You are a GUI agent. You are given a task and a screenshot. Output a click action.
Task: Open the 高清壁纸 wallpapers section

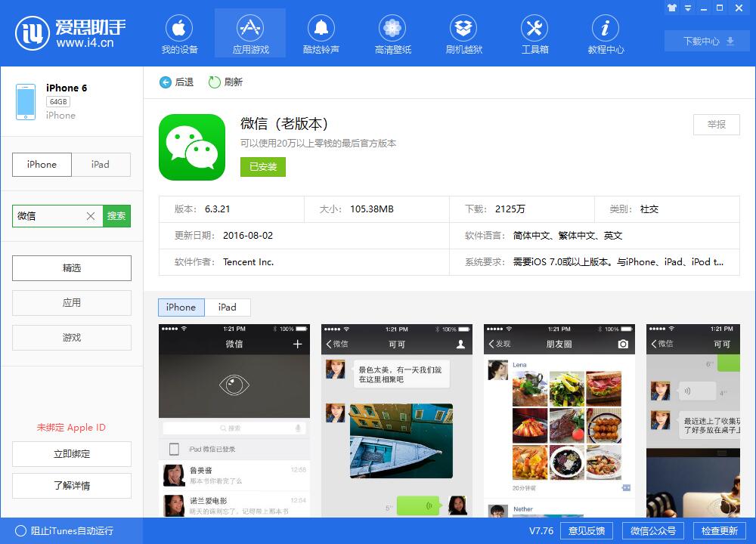[x=392, y=33]
